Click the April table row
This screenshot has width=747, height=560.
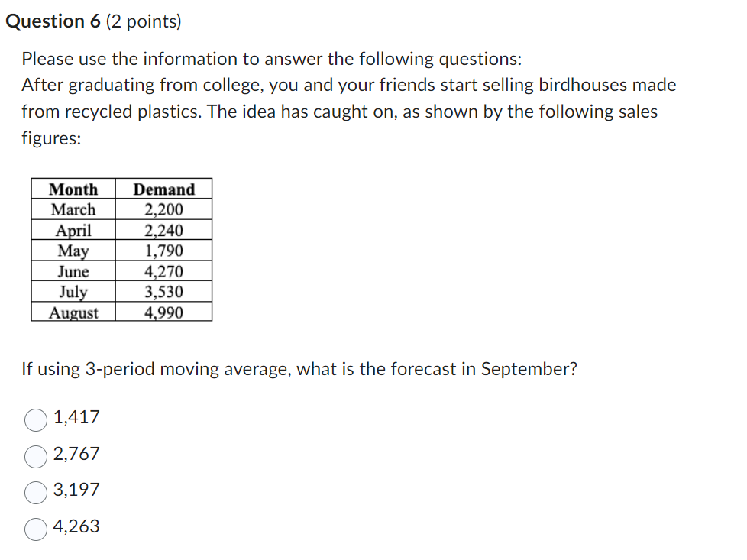[73, 230]
